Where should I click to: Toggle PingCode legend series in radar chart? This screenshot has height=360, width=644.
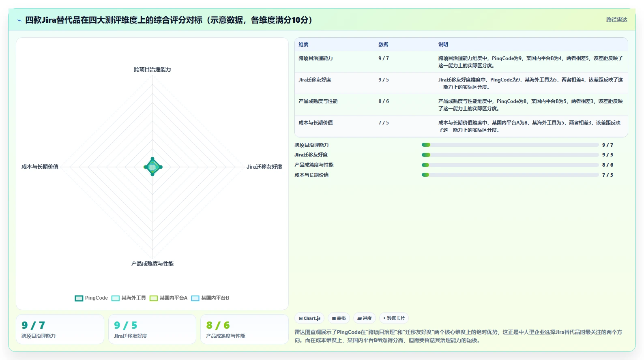[91, 298]
